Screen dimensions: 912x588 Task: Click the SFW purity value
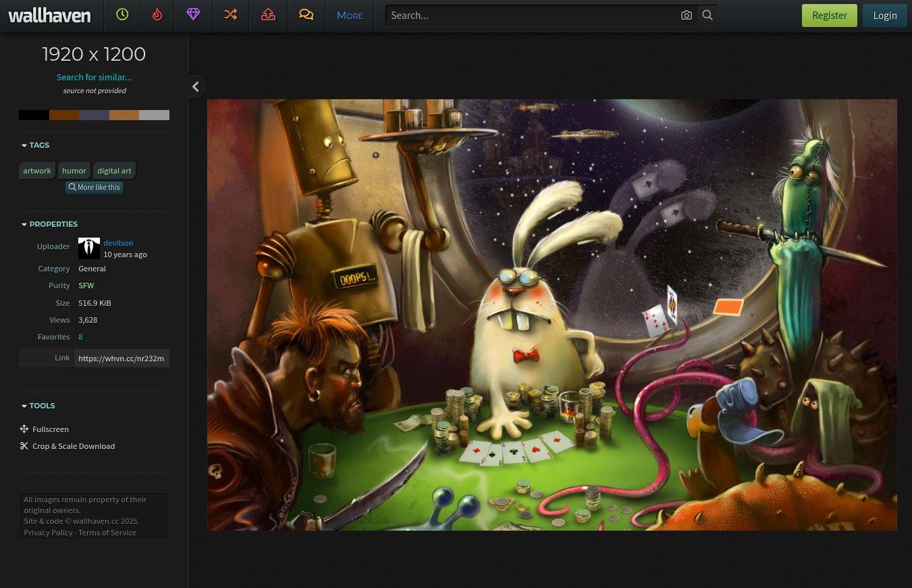(x=86, y=286)
